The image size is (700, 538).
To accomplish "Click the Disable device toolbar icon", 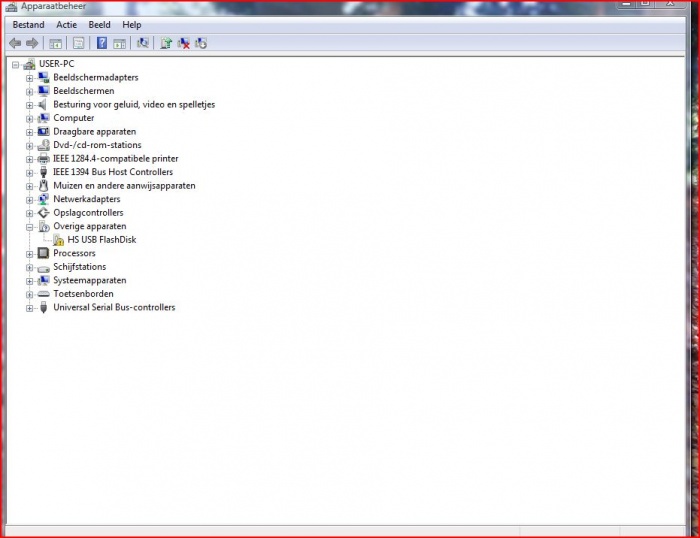I will click(x=201, y=43).
